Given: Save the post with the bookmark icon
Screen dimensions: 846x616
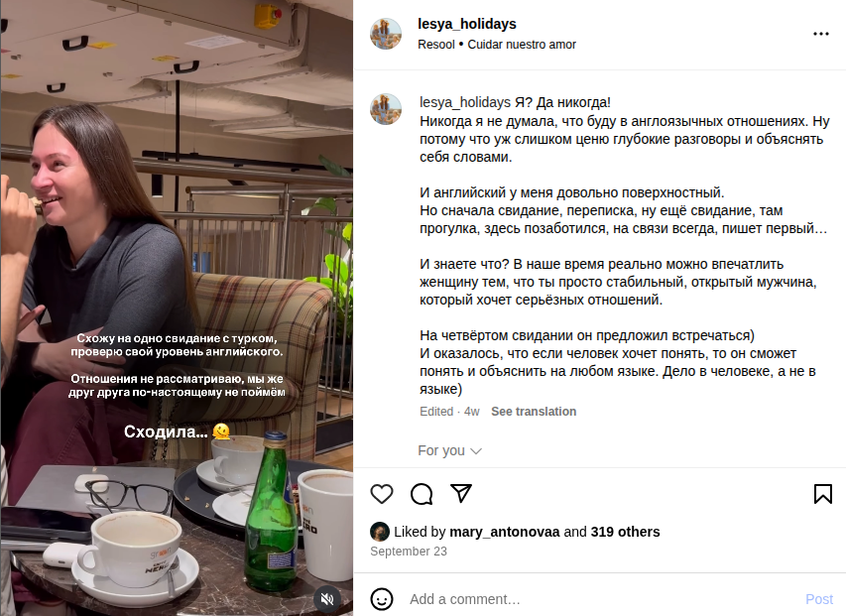Looking at the screenshot, I should click(x=822, y=494).
